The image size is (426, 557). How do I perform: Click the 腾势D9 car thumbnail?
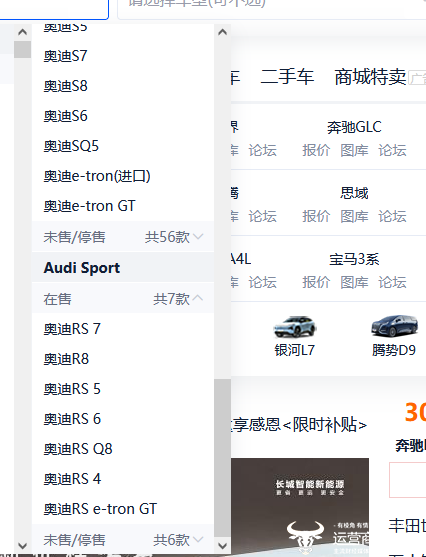(394, 325)
